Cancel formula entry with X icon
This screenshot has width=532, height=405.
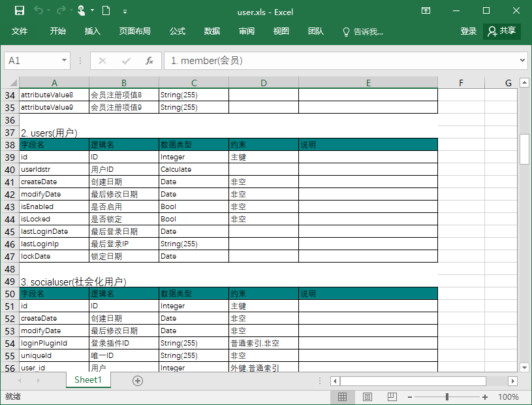point(102,61)
